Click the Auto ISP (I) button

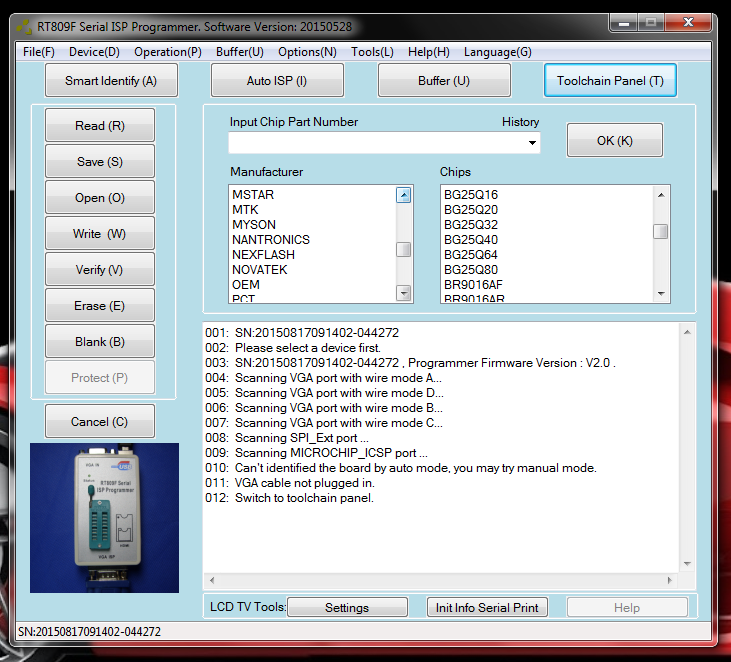(x=277, y=81)
